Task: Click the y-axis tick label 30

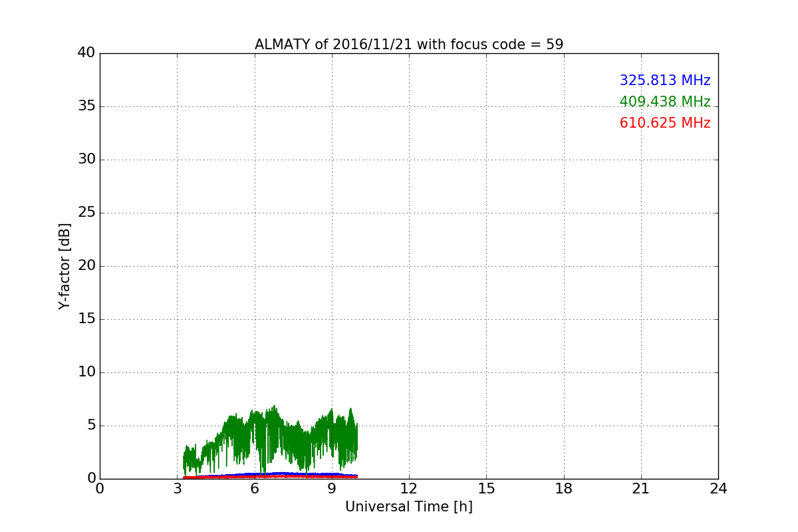Action: pyautogui.click(x=86, y=160)
